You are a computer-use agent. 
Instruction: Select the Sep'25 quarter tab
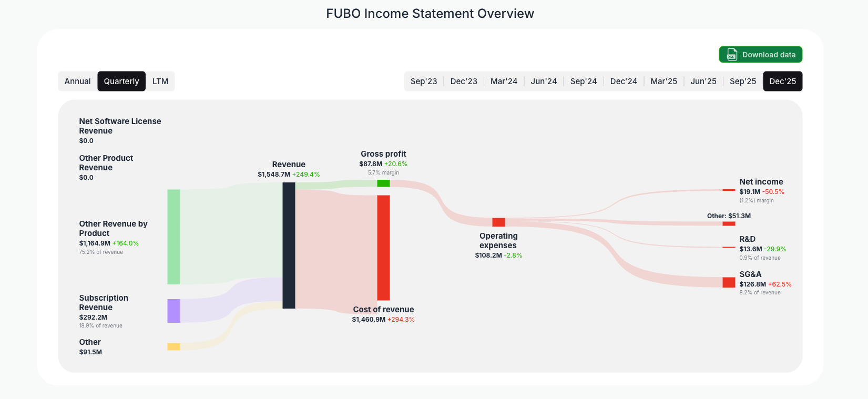point(743,81)
